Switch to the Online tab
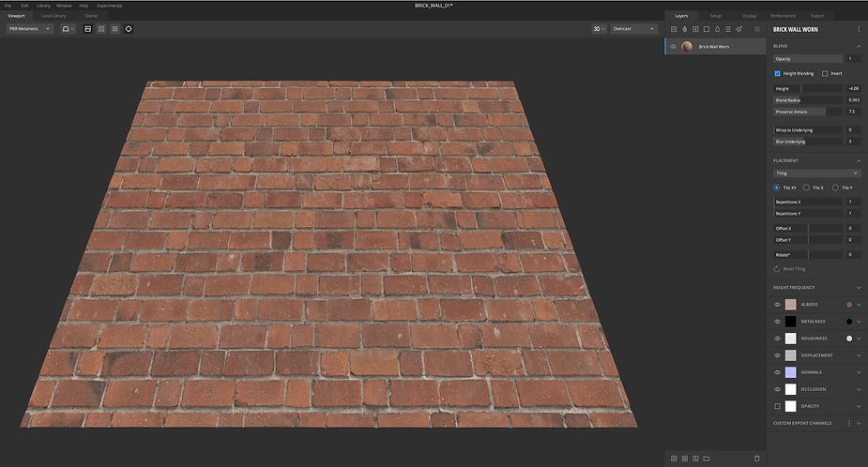The image size is (868, 467). point(91,16)
